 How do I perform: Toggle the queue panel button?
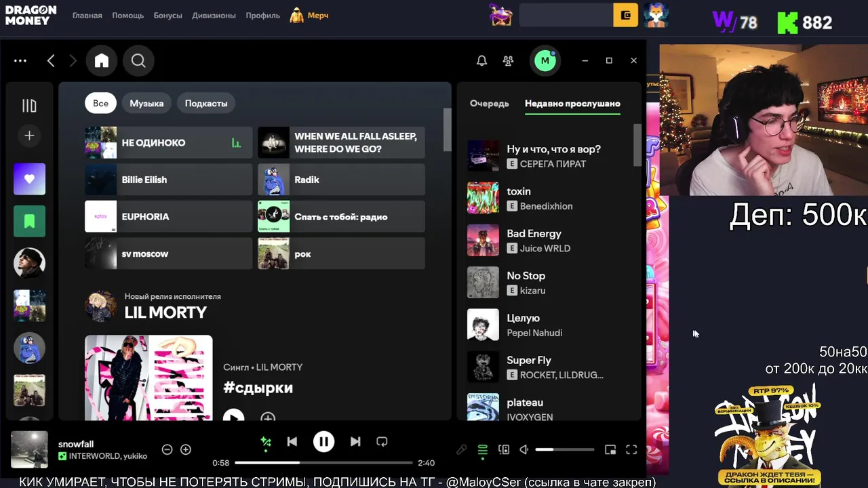tap(483, 449)
